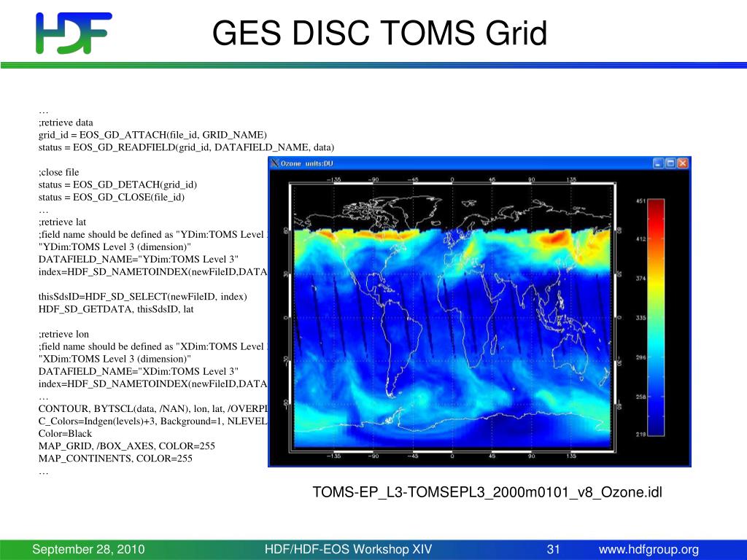
Task: Select "MAP_CONTINENTS, COLOR=255" line
Action: click(115, 458)
